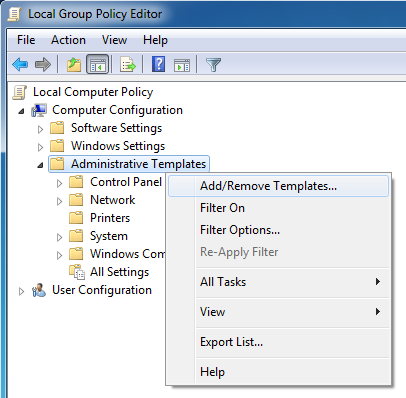This screenshot has height=398, width=406.
Task: Click the Filter funnel toolbar icon
Action: pos(213,65)
